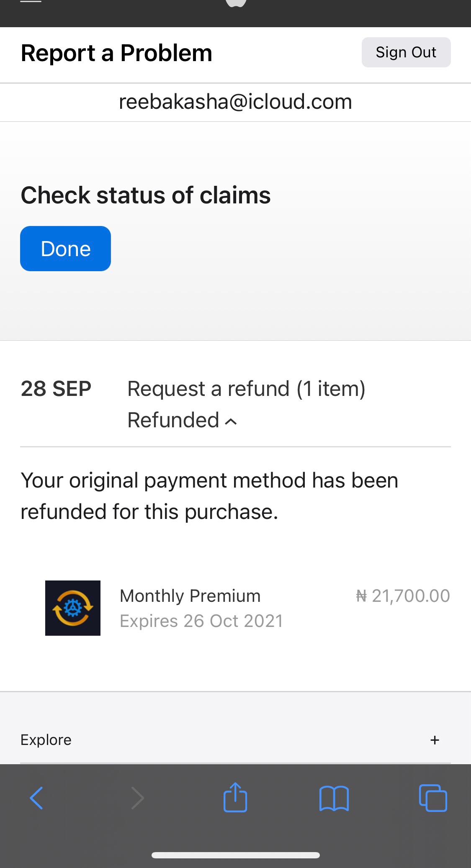This screenshot has height=868, width=471.
Task: Open the Safari bookmarks book icon
Action: [334, 798]
